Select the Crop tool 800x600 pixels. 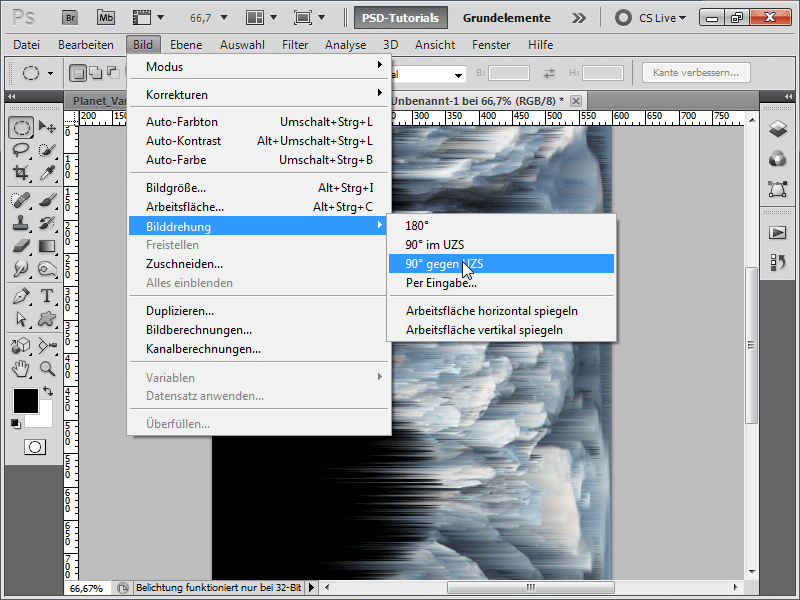(x=21, y=173)
